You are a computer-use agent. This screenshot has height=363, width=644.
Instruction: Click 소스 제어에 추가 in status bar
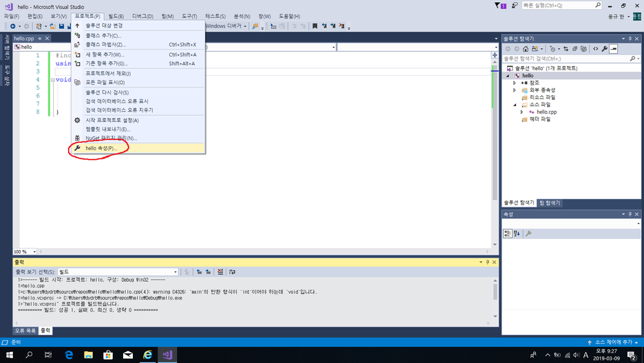tap(613, 342)
